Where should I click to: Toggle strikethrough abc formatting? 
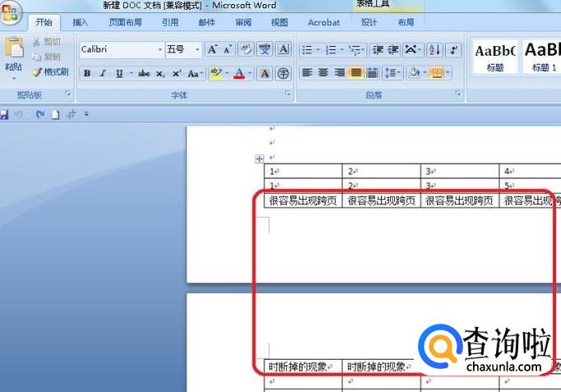click(144, 74)
